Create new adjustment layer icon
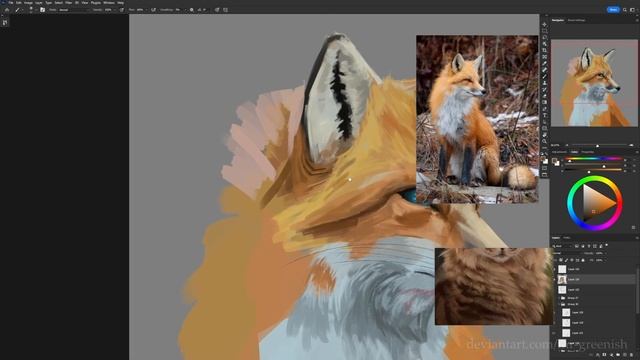 pos(611,355)
